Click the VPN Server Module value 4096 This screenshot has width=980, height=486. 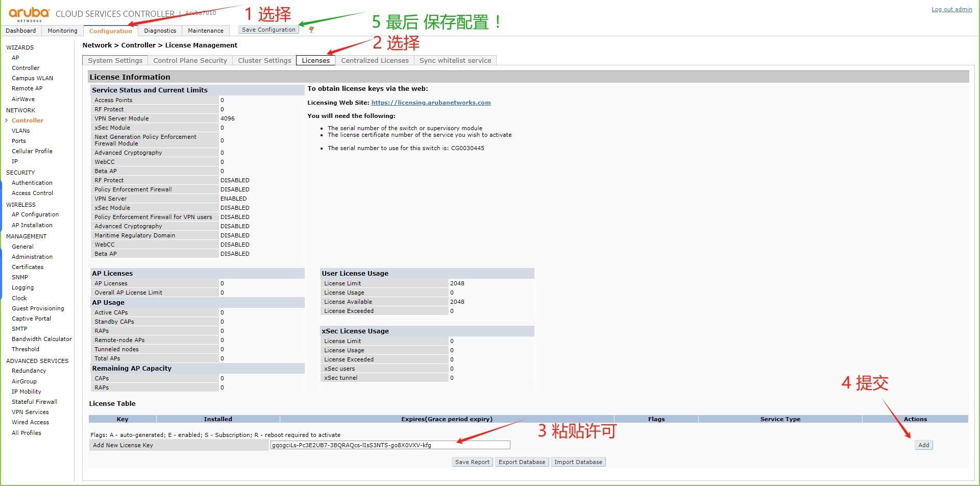tap(228, 118)
